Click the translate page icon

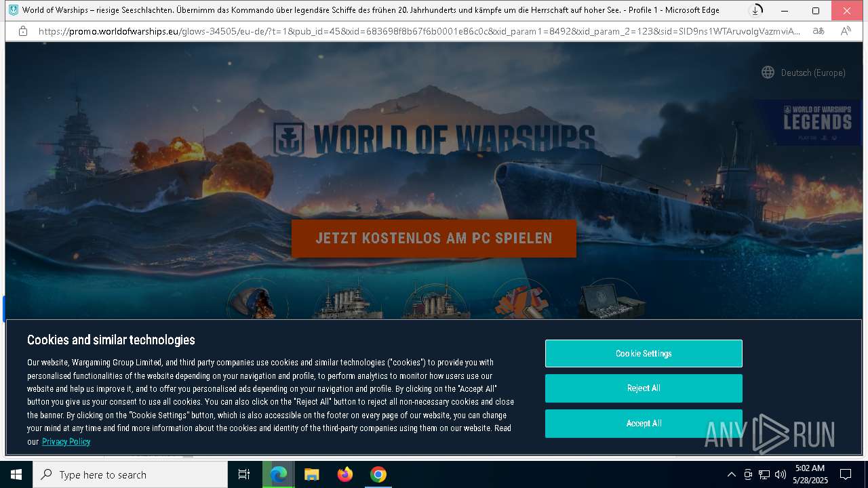[x=818, y=31]
